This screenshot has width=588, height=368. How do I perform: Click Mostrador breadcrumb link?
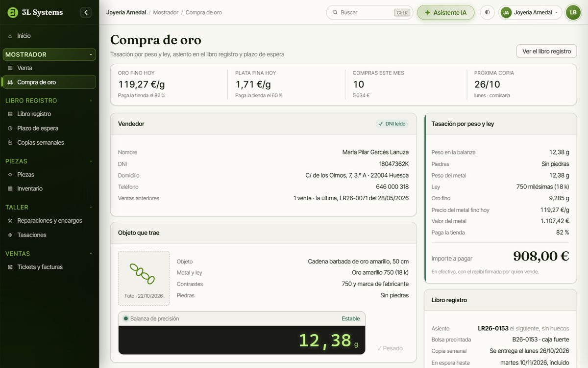click(166, 12)
